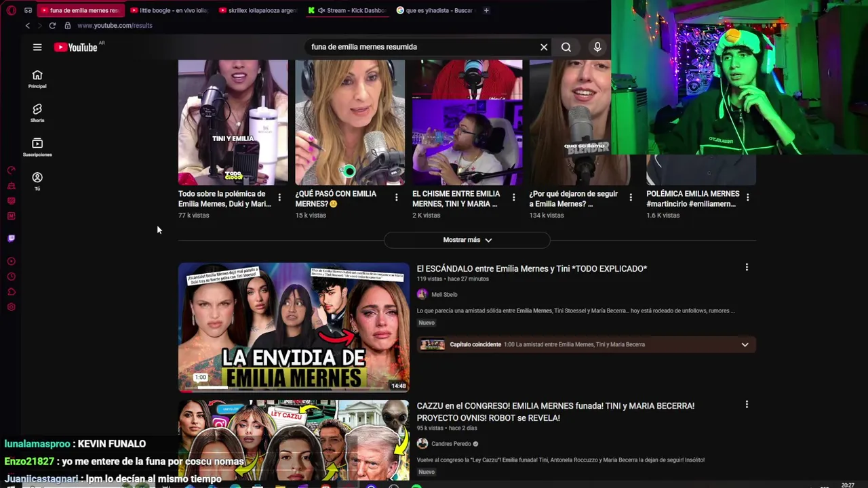Play LA ENVIDIA DE EMILIA MERNES thumbnail

294,327
